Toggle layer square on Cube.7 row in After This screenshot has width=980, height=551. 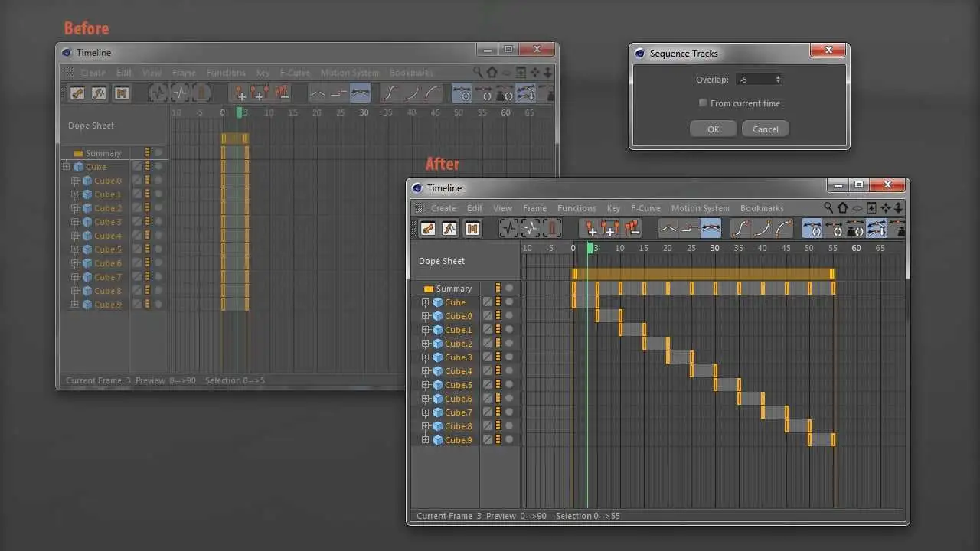(487, 412)
